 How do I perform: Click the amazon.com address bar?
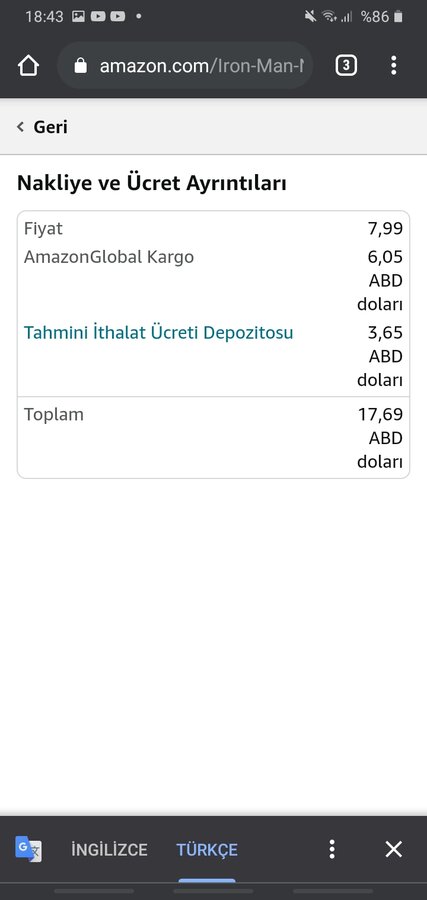(185, 66)
